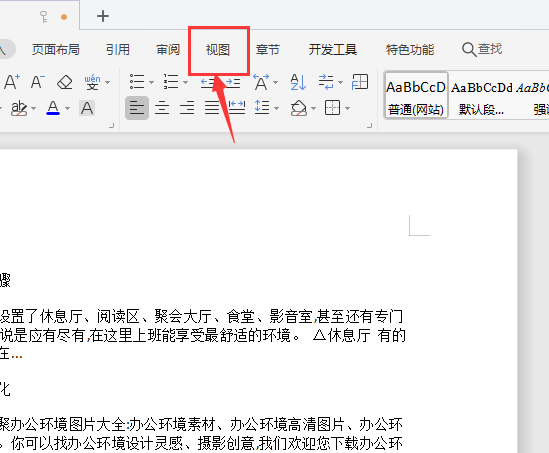Open the 审阅 ribbon tab

pos(168,50)
